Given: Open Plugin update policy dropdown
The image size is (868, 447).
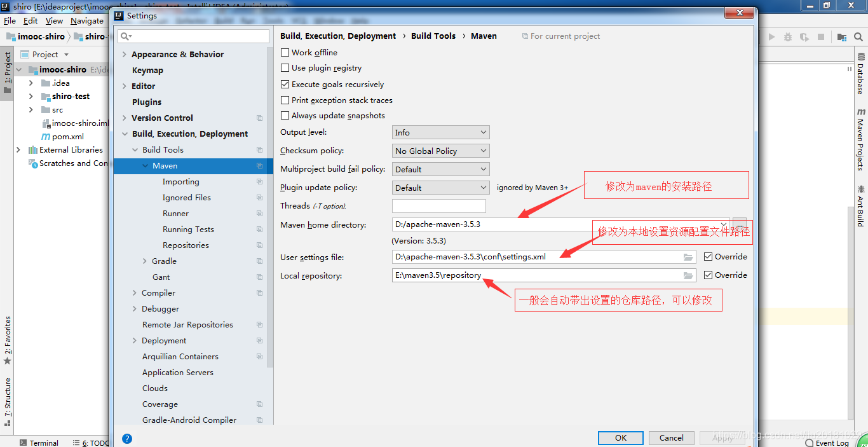Looking at the screenshot, I should click(x=440, y=188).
